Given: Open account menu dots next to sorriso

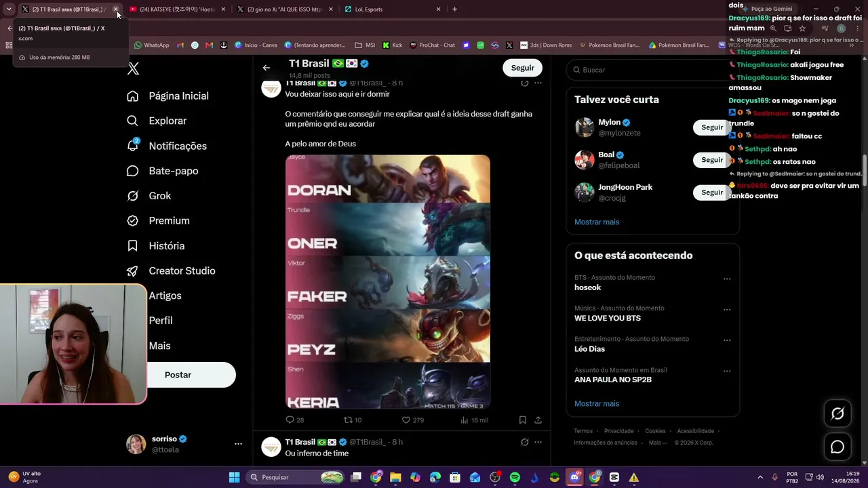Looking at the screenshot, I should tap(238, 444).
